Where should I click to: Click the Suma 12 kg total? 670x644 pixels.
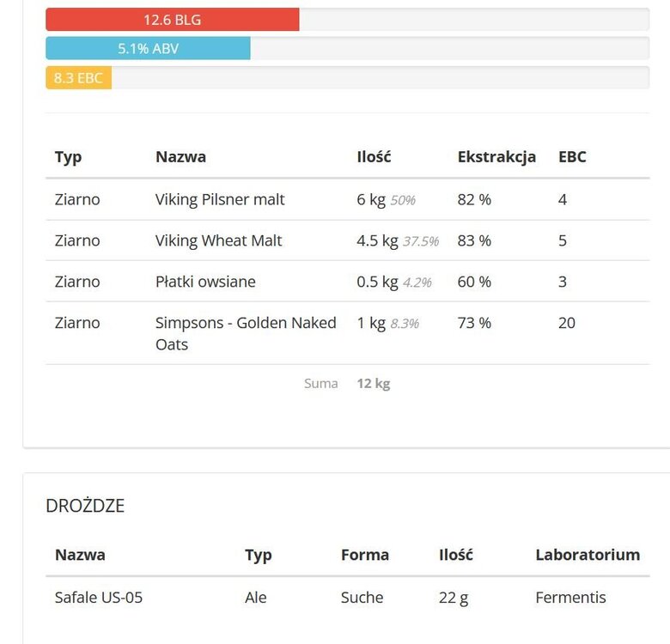pos(373,384)
